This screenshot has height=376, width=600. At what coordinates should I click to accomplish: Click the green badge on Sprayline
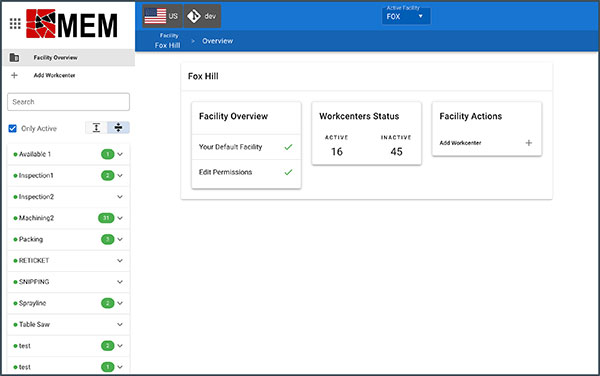[108, 303]
